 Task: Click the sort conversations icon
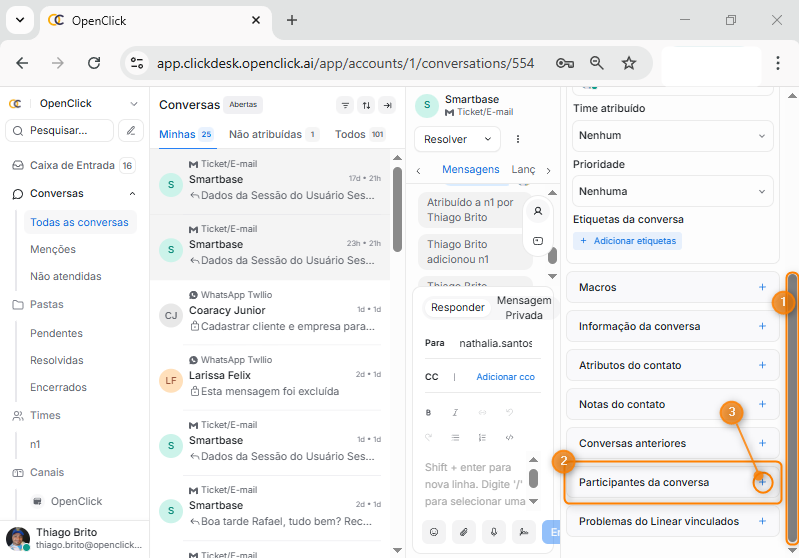pyautogui.click(x=366, y=105)
